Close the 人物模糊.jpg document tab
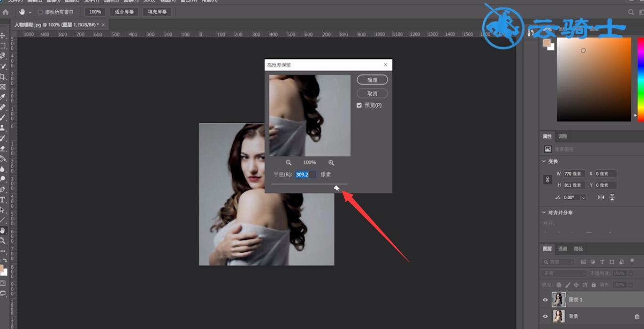This screenshot has width=644, height=329. click(x=103, y=24)
